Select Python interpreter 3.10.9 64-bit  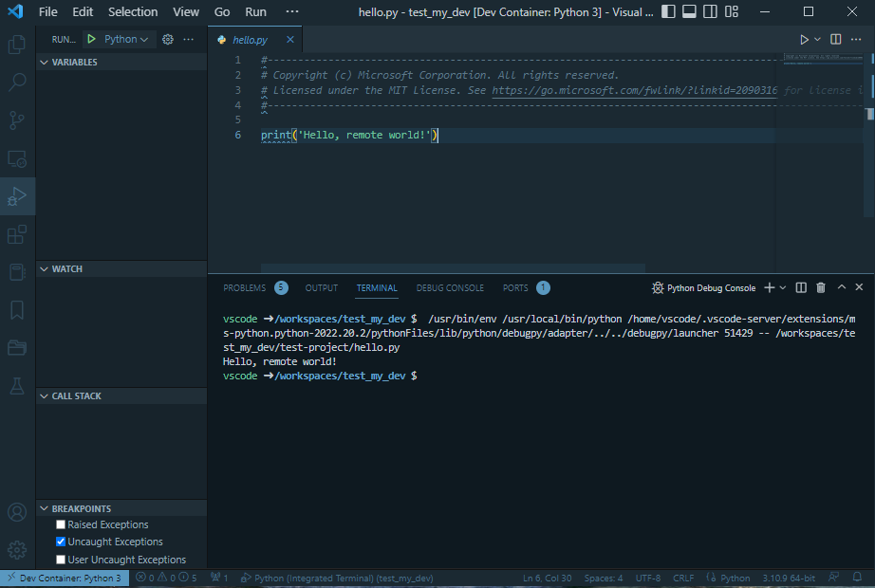tap(789, 578)
